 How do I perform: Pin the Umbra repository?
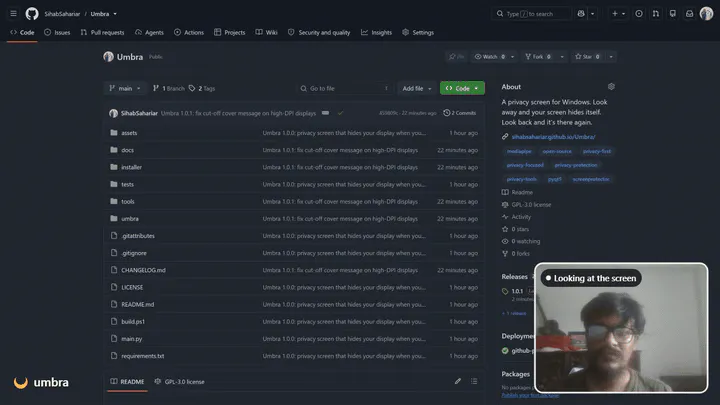456,56
